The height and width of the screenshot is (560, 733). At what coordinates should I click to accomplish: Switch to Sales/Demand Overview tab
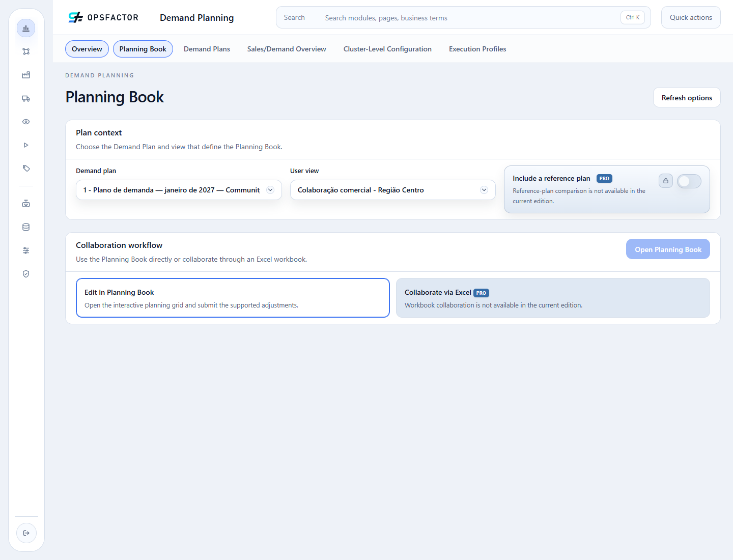pos(287,49)
